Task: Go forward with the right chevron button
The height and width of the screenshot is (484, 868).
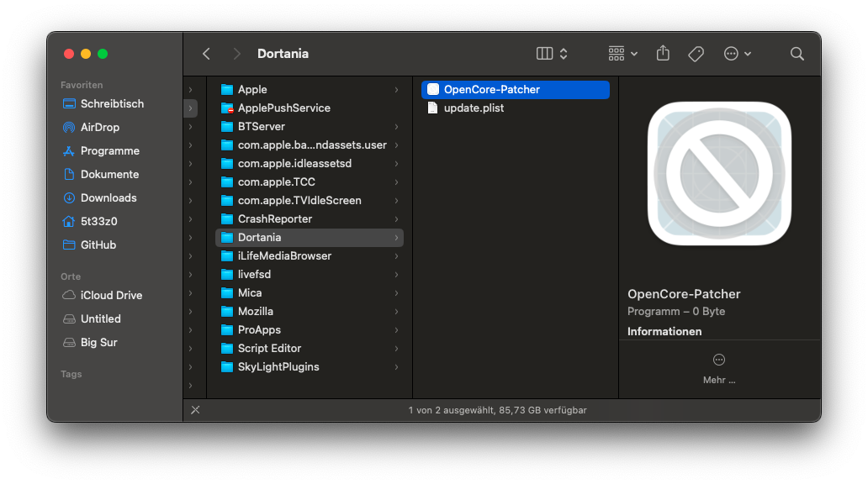Action: click(236, 54)
